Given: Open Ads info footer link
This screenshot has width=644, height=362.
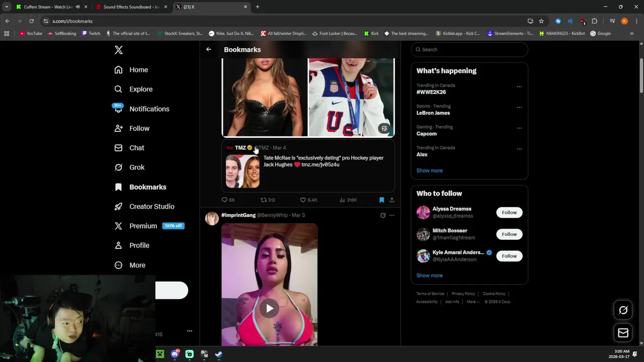Looking at the screenshot, I should point(452,302).
